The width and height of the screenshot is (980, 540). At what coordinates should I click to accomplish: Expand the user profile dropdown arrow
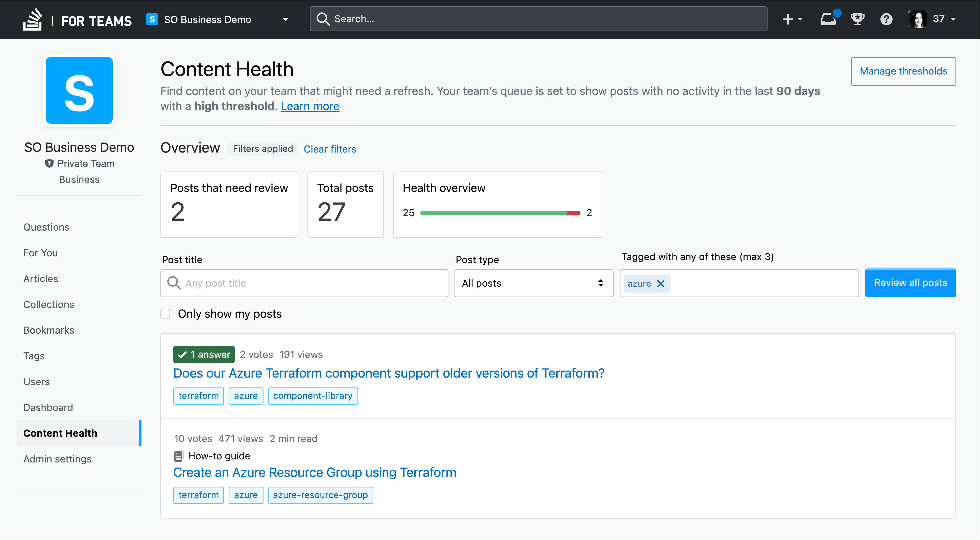tap(953, 19)
